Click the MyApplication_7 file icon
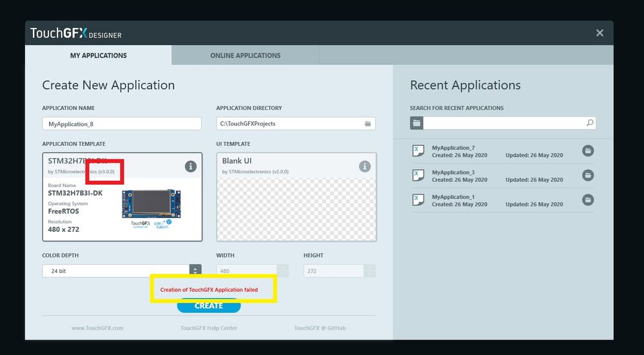 tap(418, 151)
